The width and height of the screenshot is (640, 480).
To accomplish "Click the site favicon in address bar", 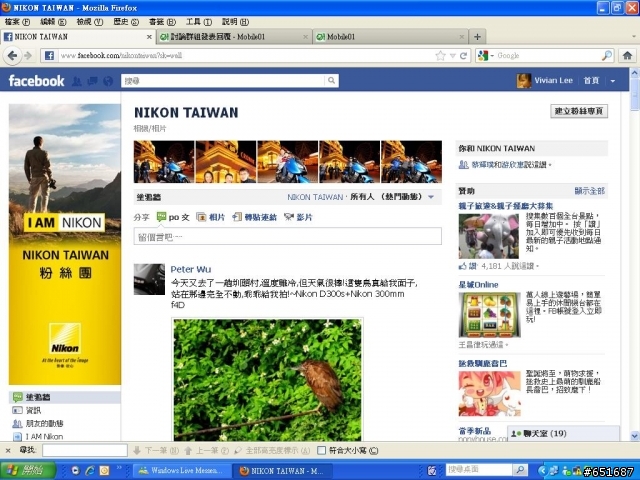I will tap(49, 56).
